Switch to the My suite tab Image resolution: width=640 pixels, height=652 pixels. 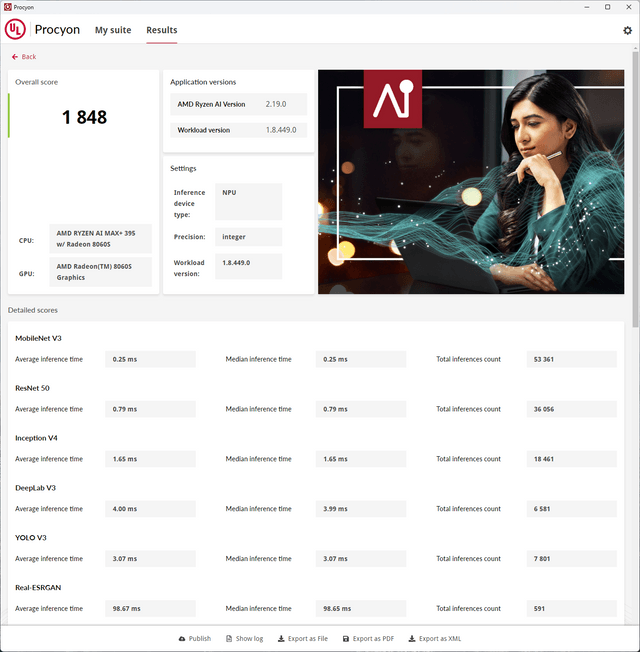pyautogui.click(x=113, y=30)
